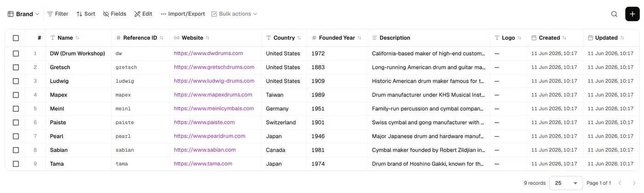Click the Ludwig name cell

(78, 81)
